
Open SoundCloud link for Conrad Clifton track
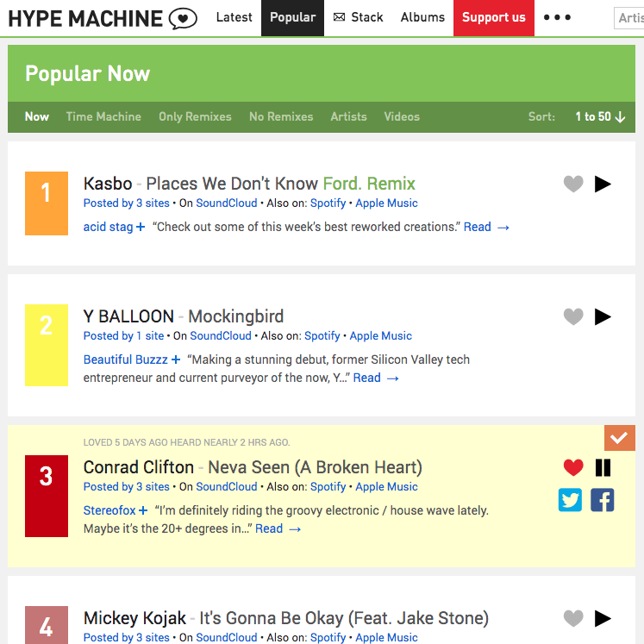click(227, 486)
